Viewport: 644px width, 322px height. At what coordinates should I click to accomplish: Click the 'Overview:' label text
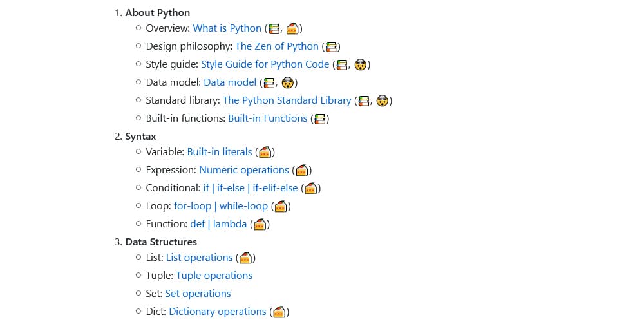point(168,28)
